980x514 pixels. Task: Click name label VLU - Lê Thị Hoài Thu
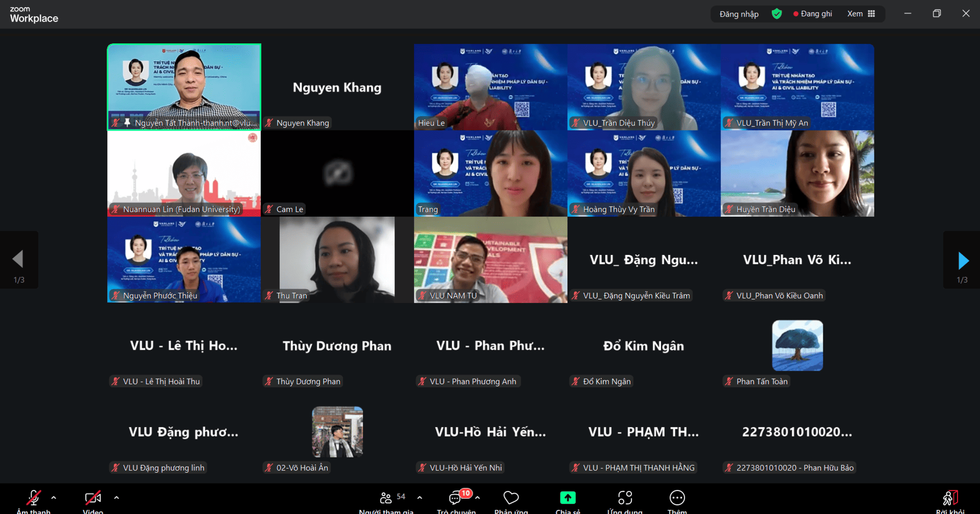point(161,381)
